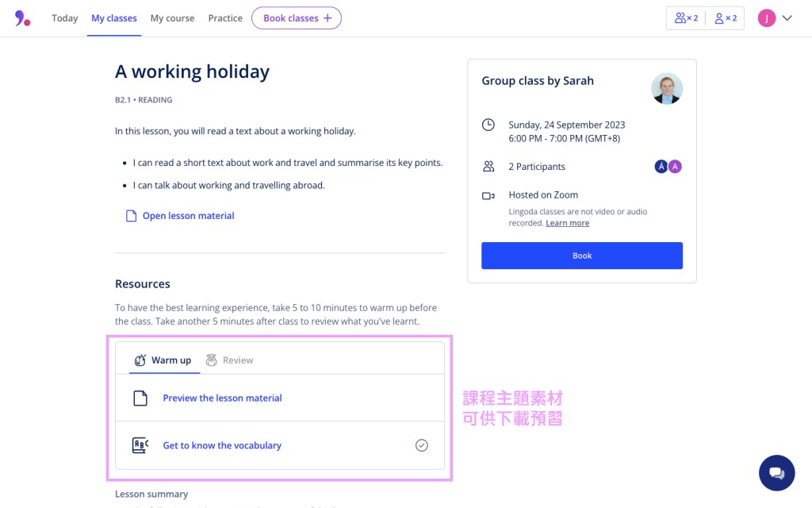Click the file icon next to Preview lesson material
The image size is (812, 508).
tap(140, 398)
